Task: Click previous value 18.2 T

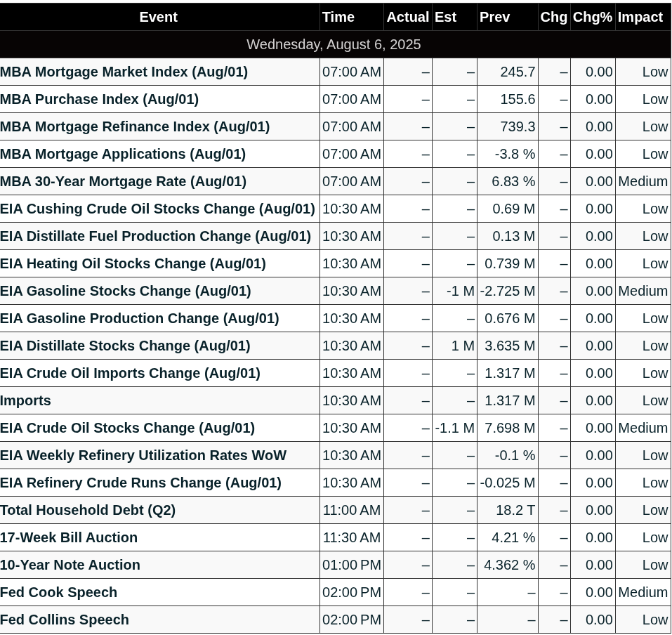Action: click(x=515, y=511)
